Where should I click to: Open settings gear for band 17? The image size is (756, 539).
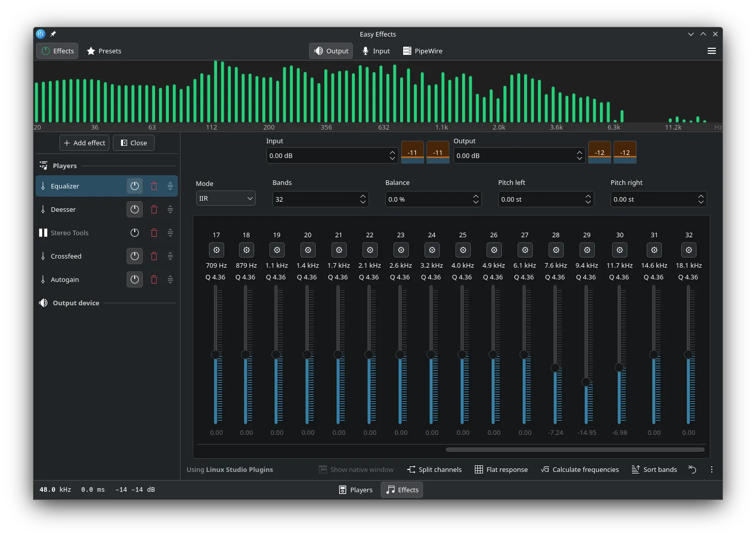(217, 250)
